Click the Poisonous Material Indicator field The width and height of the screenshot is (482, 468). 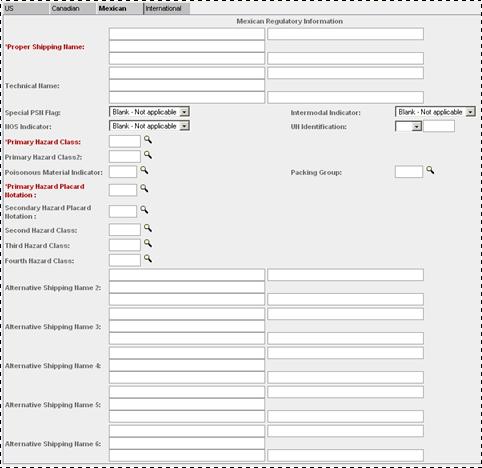point(123,172)
